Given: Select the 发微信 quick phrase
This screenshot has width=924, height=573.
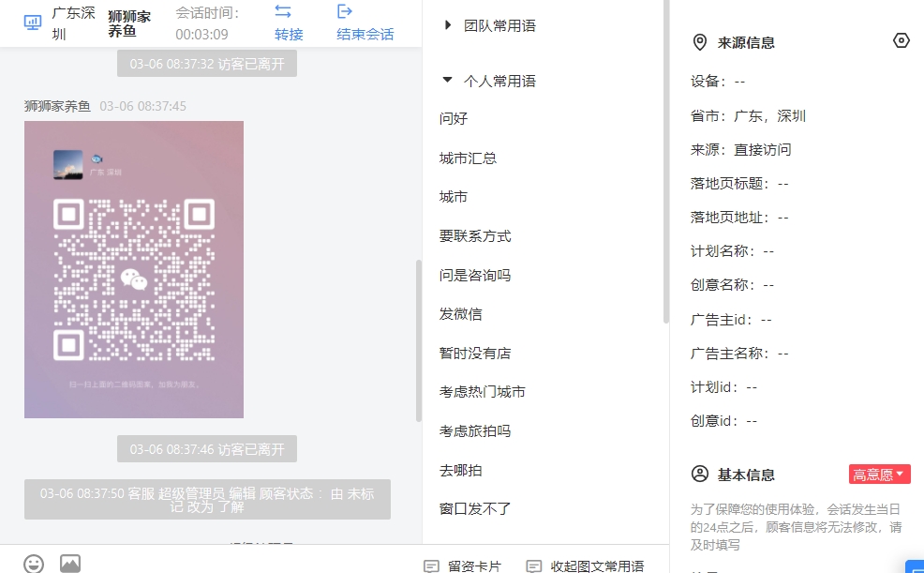Looking at the screenshot, I should click(x=460, y=314).
